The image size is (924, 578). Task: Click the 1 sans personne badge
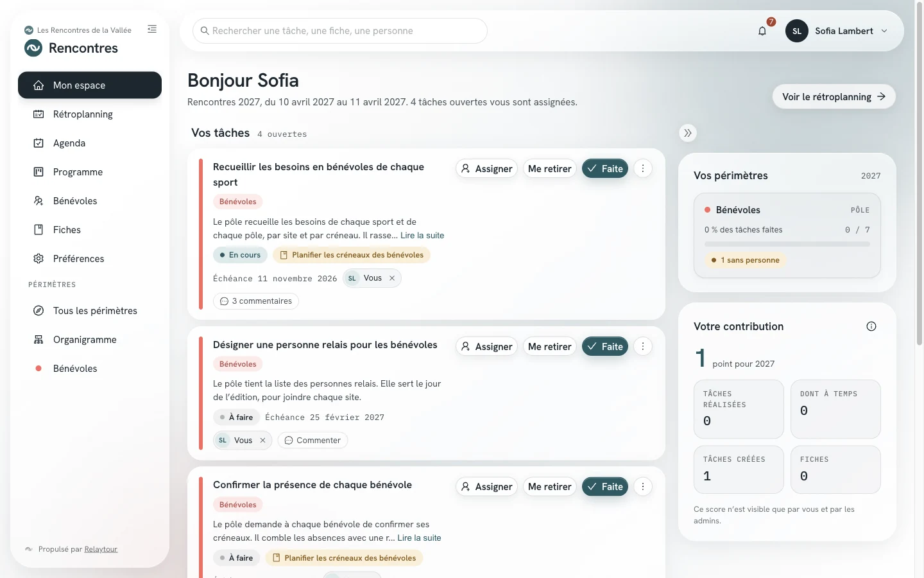746,260
